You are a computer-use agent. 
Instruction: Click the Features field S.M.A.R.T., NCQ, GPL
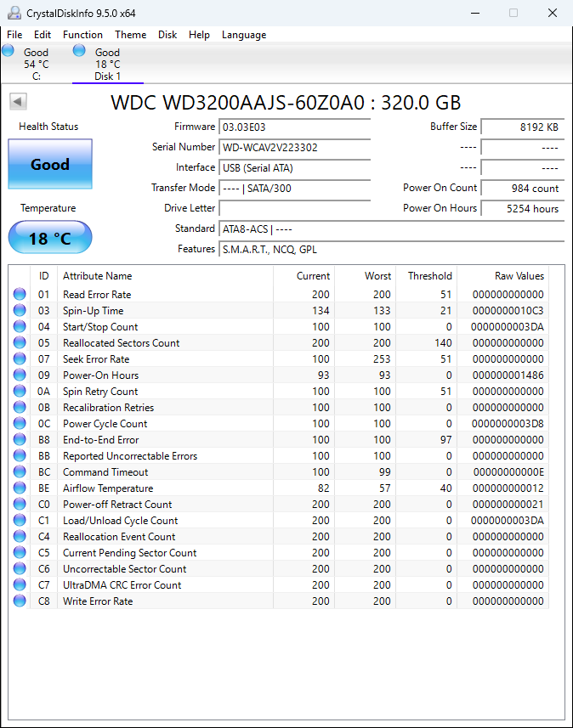pyautogui.click(x=392, y=250)
